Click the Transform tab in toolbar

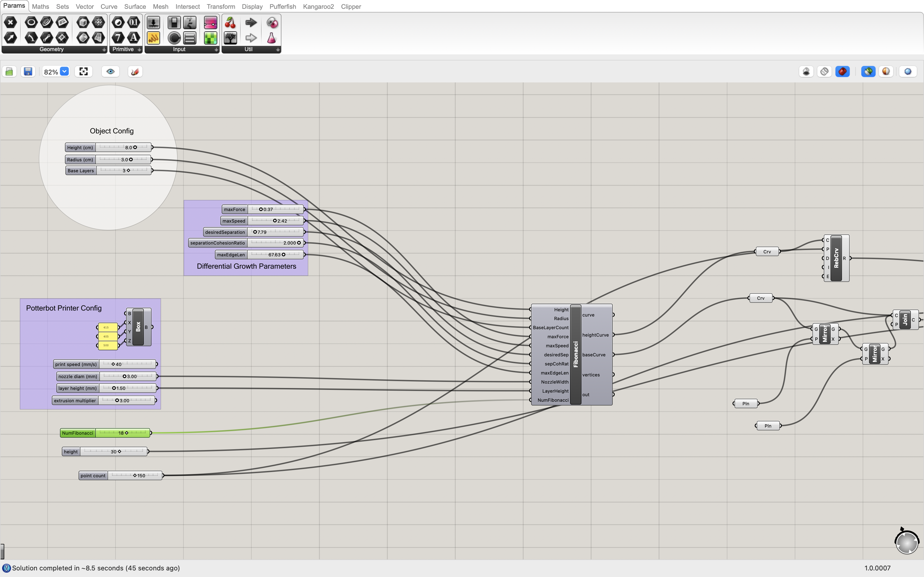click(220, 6)
